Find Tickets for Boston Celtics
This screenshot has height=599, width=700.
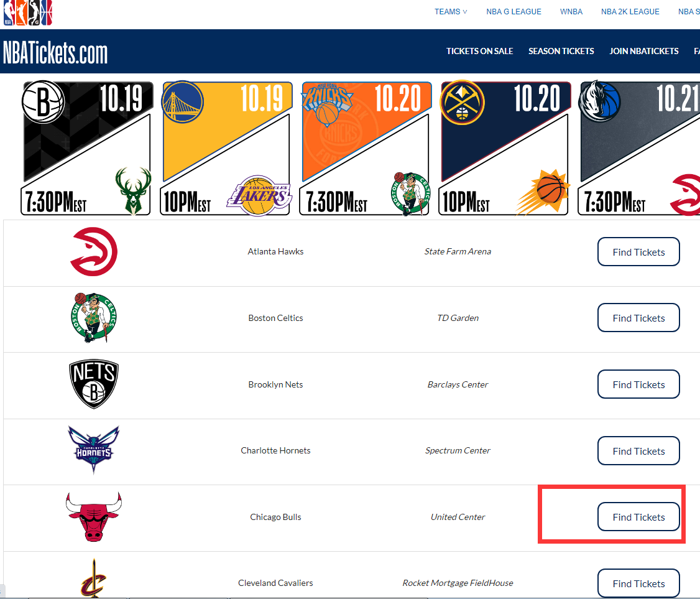(638, 318)
